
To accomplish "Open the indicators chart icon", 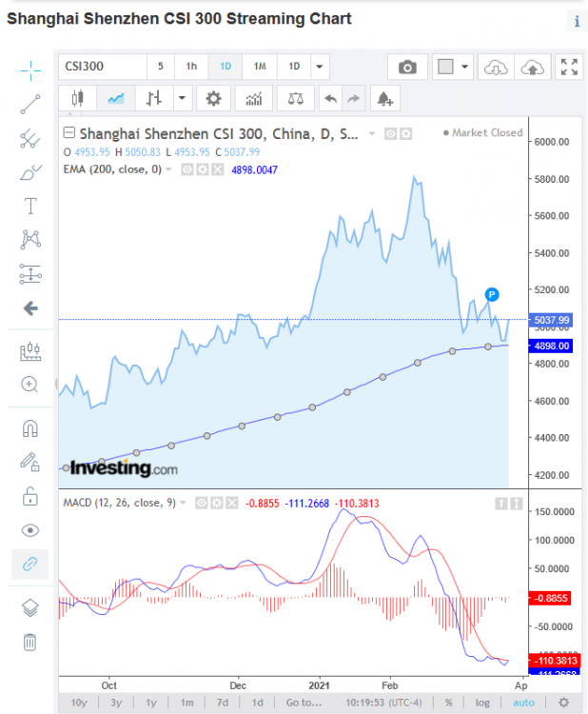I will pos(254,98).
